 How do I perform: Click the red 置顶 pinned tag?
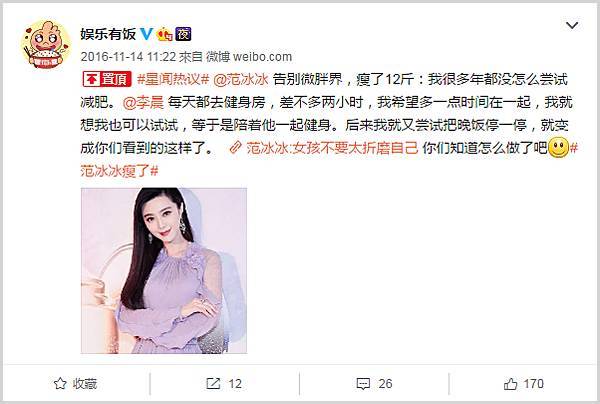[107, 79]
